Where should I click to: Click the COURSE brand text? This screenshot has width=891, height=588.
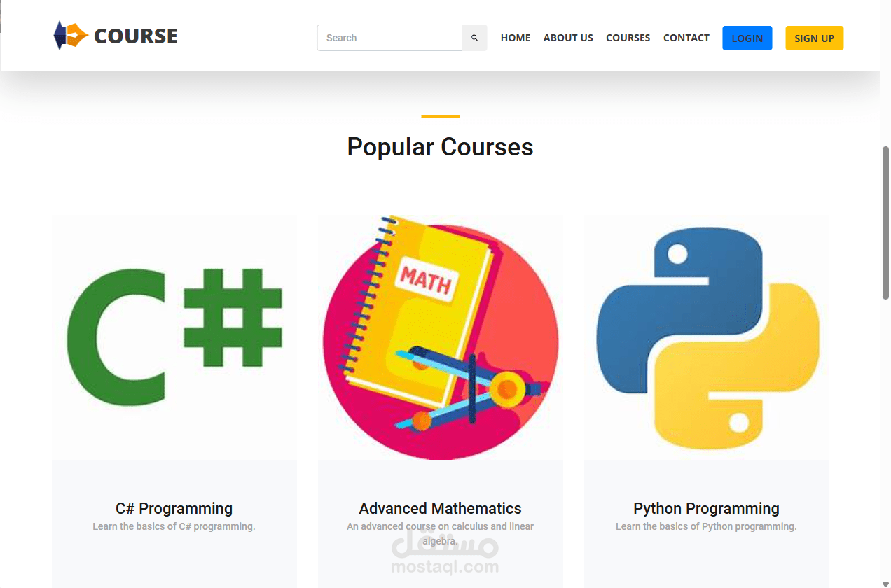pyautogui.click(x=136, y=36)
